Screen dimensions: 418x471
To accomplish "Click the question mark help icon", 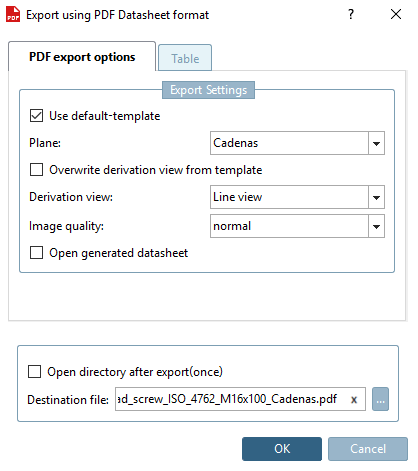I will (x=351, y=14).
